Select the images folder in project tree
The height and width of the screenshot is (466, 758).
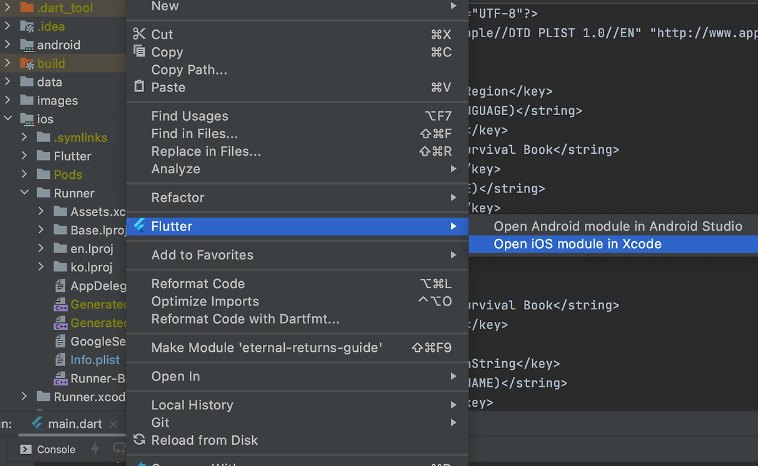point(57,101)
